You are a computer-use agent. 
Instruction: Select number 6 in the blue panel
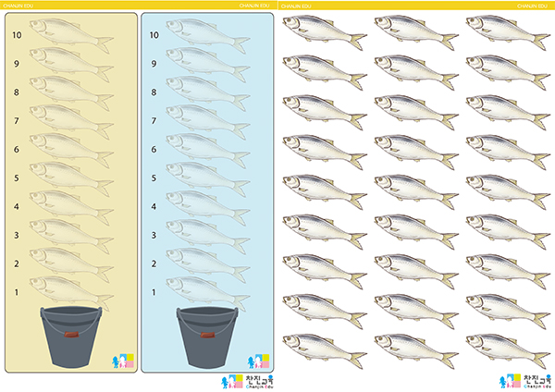[154, 150]
